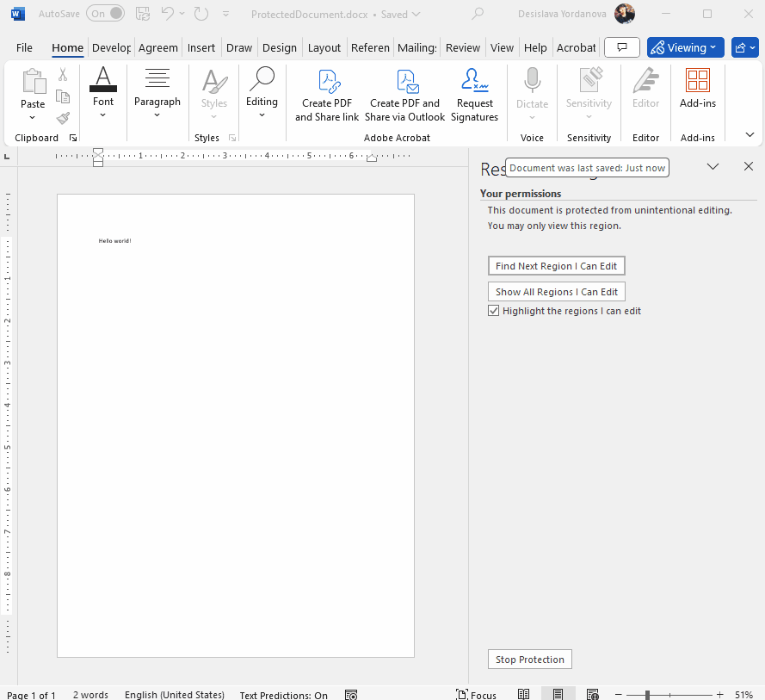Switch to Read Mode view icon

click(x=523, y=695)
